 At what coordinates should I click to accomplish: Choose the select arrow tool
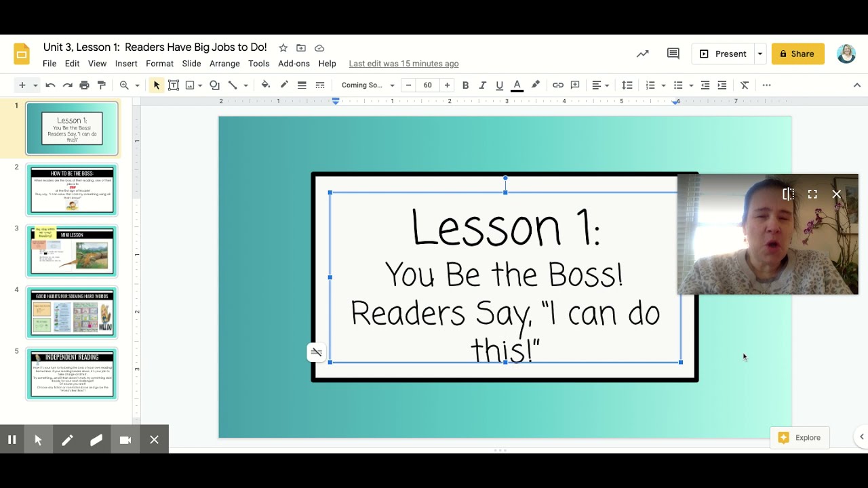(x=157, y=85)
